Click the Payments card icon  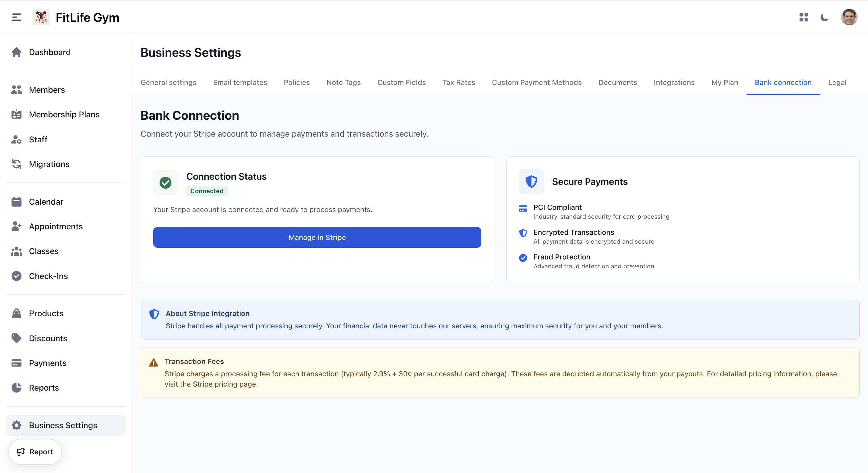click(x=16, y=363)
